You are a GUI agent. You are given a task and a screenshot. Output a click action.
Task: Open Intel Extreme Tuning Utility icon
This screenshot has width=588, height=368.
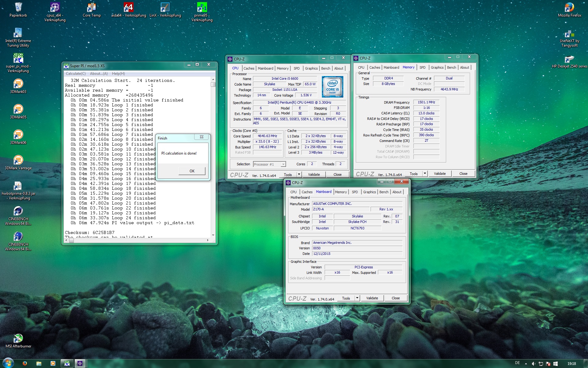pos(18,37)
